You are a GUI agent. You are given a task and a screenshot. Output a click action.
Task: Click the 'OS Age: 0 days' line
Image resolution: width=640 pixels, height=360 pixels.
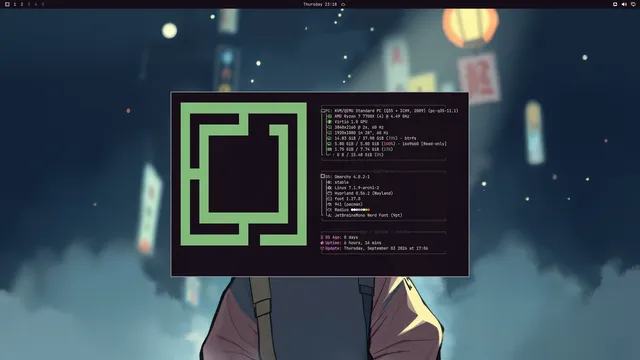tap(339, 237)
